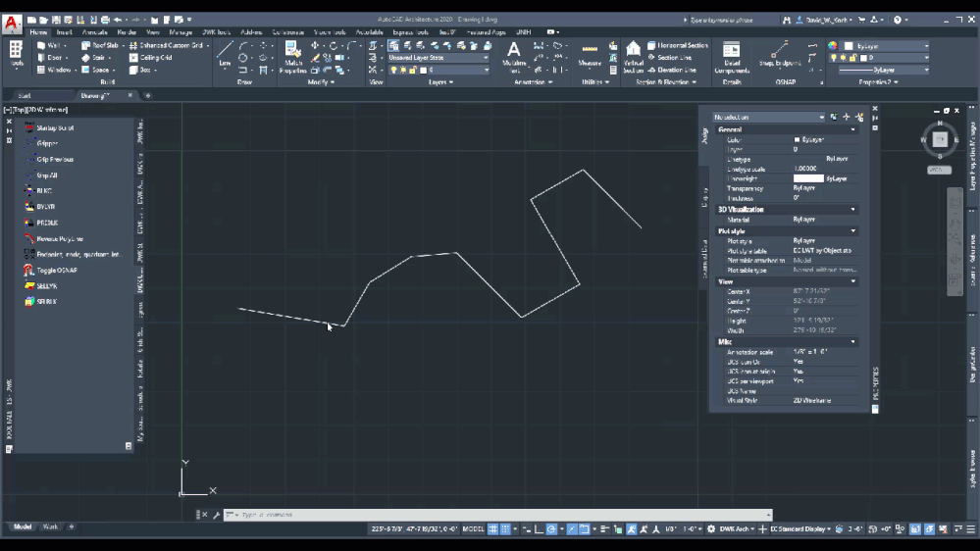Screen dimensions: 980x551
Task: Open the signed-in user account menu
Action: [824, 20]
